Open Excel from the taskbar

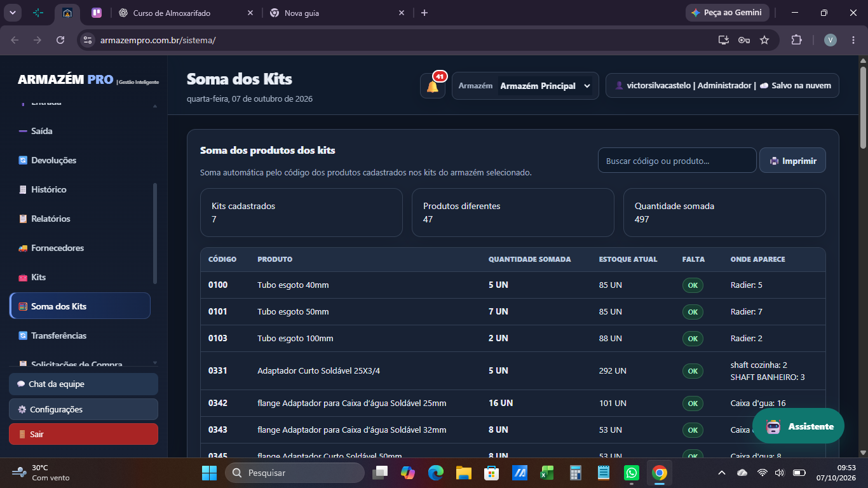click(x=547, y=473)
